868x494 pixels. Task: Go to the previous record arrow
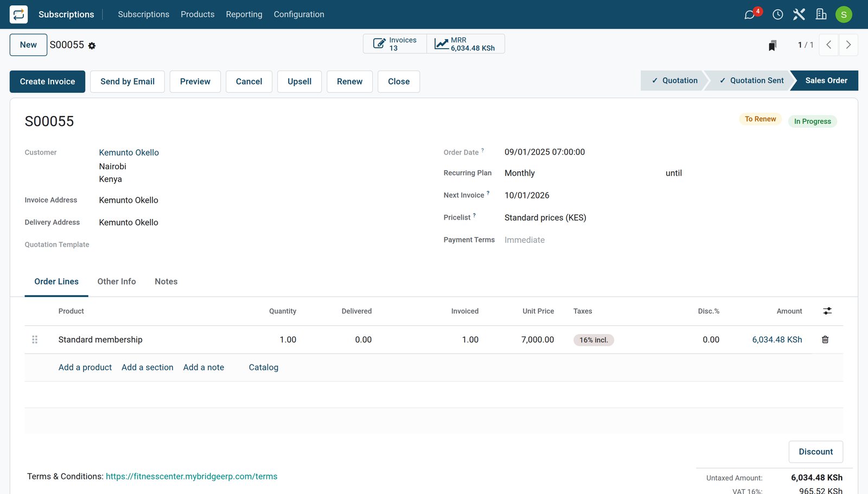[828, 45]
